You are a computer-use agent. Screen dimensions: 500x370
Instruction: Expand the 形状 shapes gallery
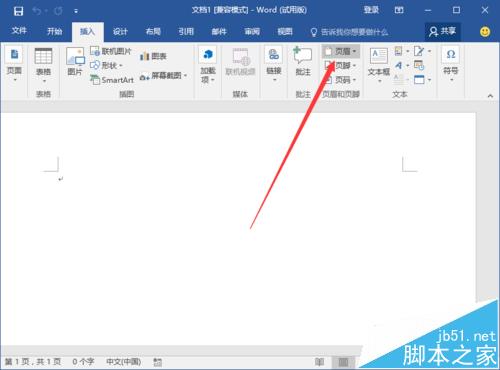(x=107, y=65)
